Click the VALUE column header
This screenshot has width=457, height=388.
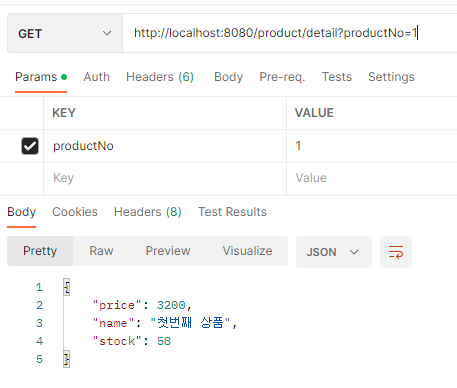point(314,113)
